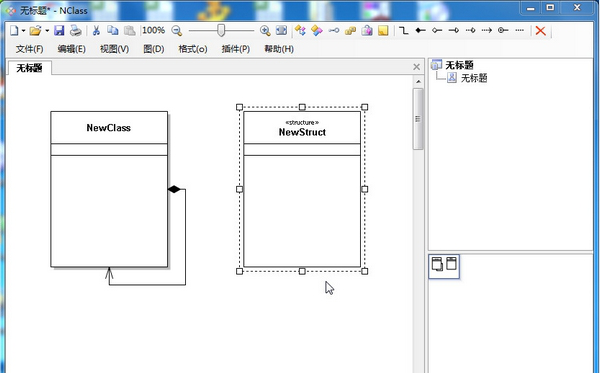
Task: Click the vertical scrollbar thumb of diagram
Action: coord(418,119)
